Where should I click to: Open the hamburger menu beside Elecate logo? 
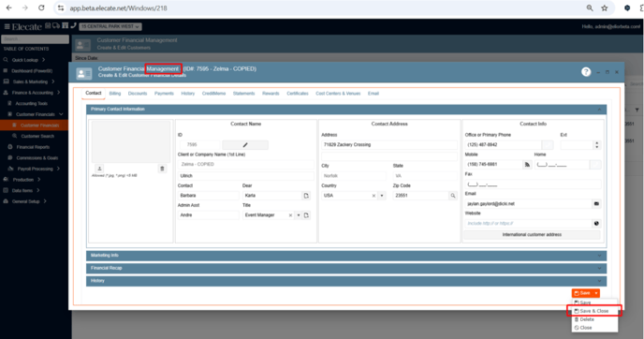point(7,27)
